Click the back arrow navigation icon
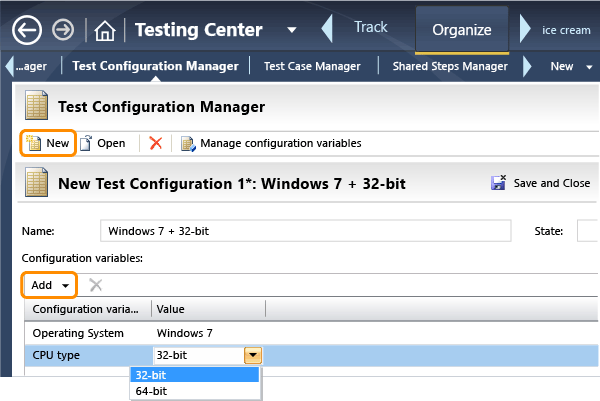The image size is (600, 401). pos(27,30)
